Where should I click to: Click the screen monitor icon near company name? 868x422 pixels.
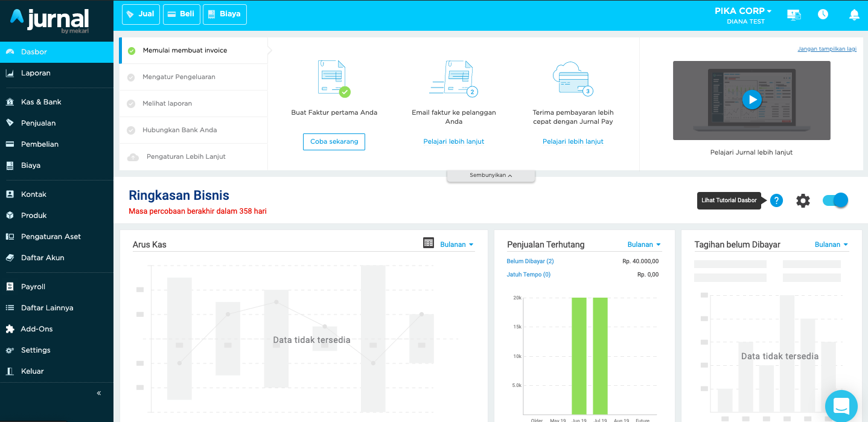(794, 14)
